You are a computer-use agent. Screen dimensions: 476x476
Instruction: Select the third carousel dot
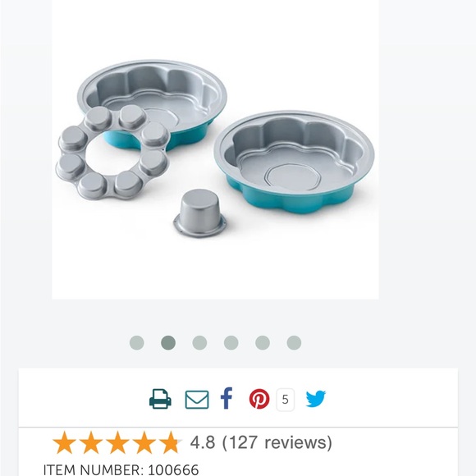(x=199, y=343)
